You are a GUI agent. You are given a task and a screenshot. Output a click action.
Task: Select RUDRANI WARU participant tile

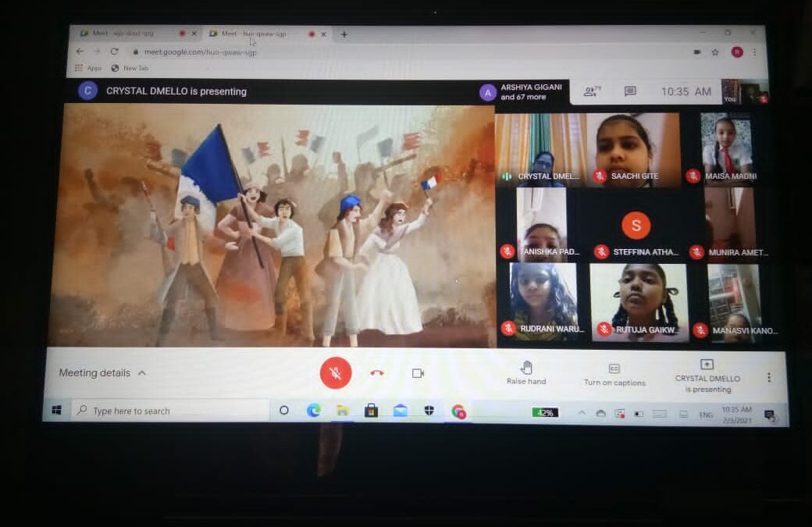tap(543, 301)
